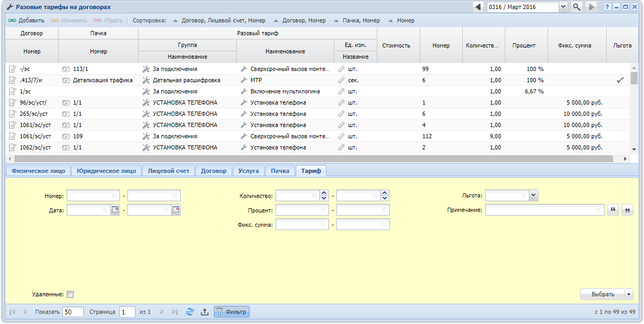The width and height of the screenshot is (644, 324).
Task: Click the first Фикс. сумма filter field
Action: [x=302, y=225]
